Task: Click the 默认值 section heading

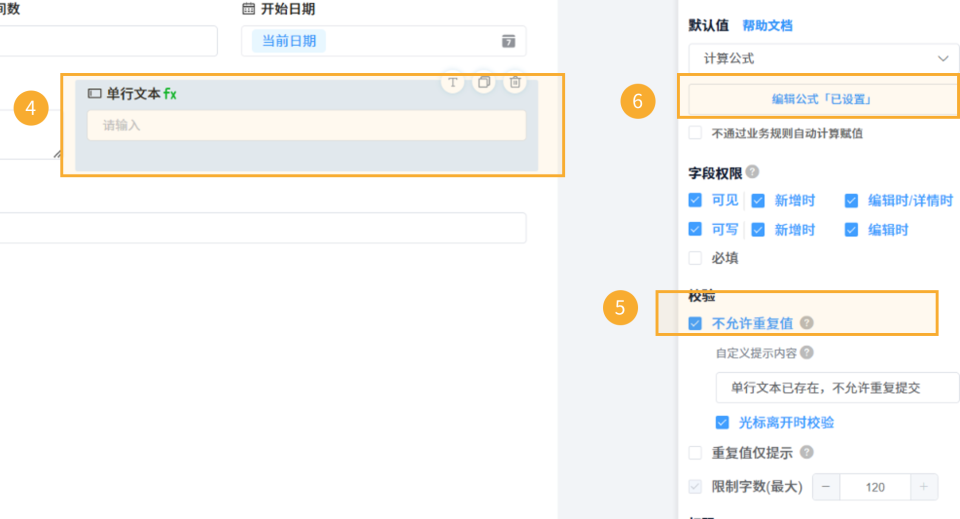Action: (708, 26)
